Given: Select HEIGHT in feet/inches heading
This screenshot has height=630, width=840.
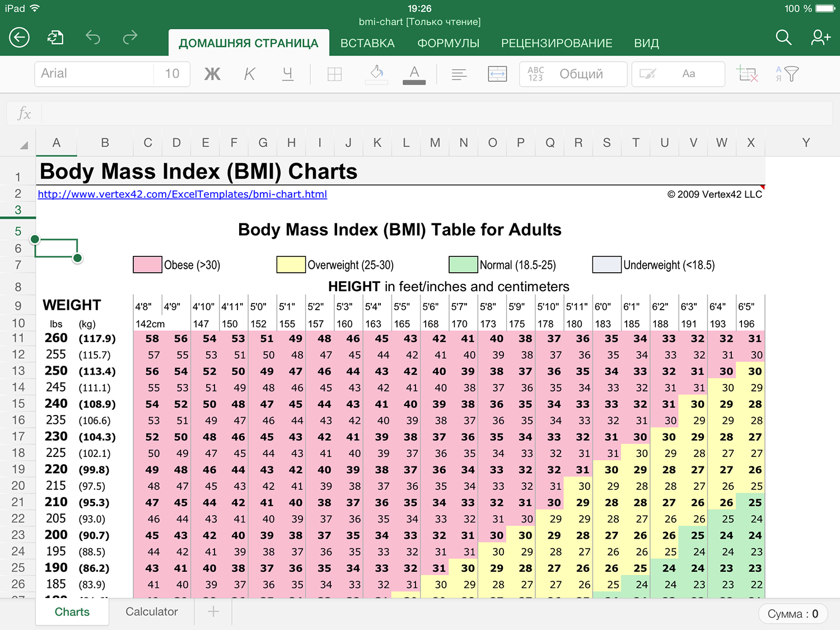Looking at the screenshot, I should click(449, 287).
